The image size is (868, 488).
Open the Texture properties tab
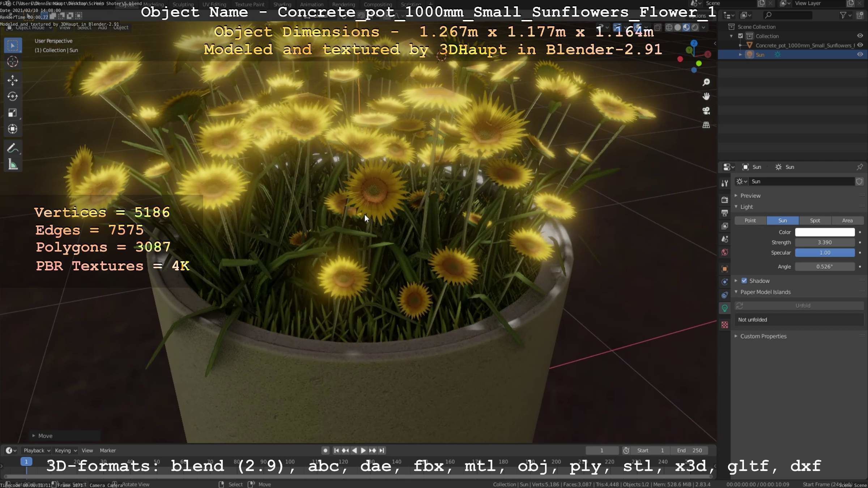(x=724, y=325)
